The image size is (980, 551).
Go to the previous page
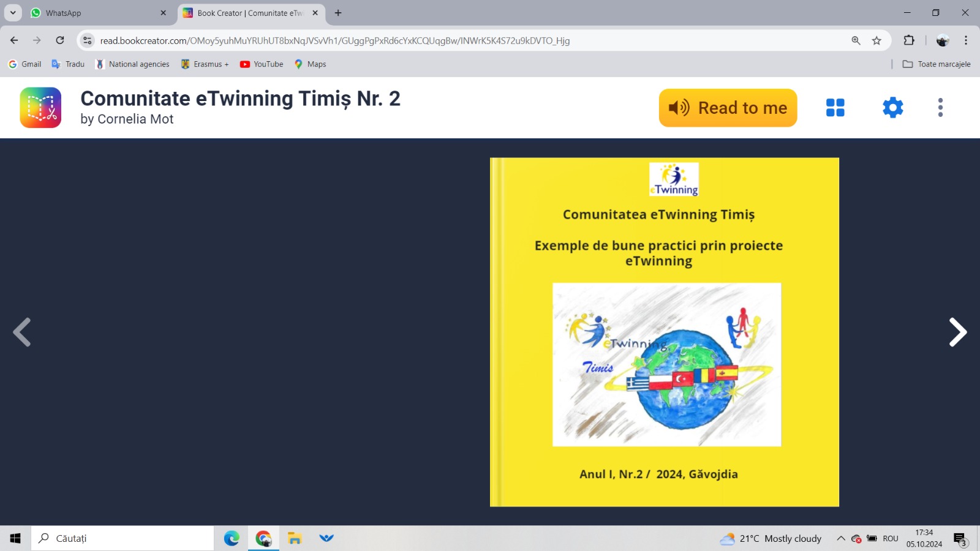tap(22, 332)
